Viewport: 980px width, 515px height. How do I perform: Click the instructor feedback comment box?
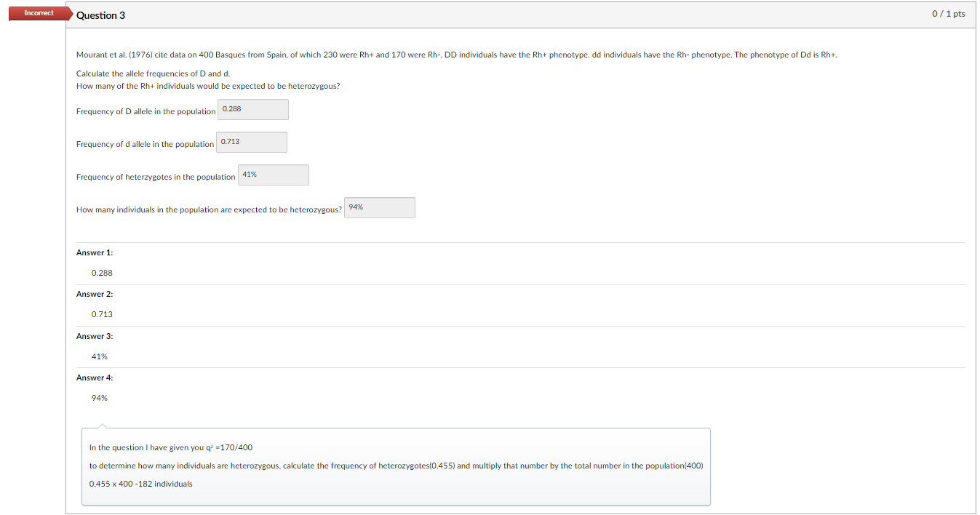point(396,466)
